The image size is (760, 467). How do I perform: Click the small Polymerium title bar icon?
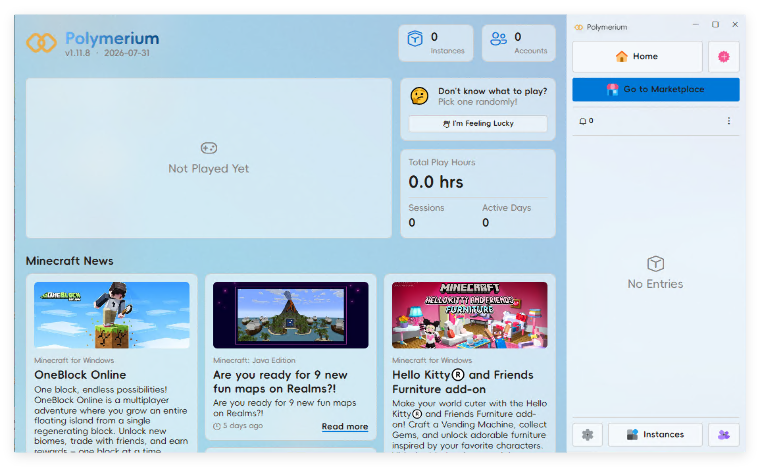(578, 27)
